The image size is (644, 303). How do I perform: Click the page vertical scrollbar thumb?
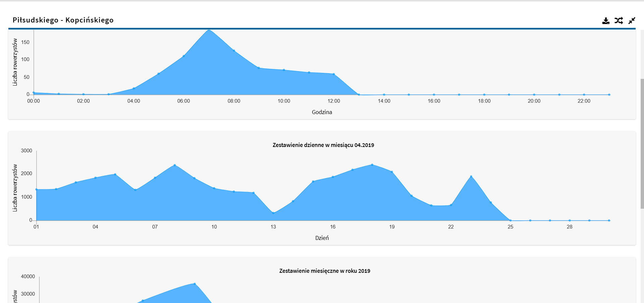coord(642,144)
